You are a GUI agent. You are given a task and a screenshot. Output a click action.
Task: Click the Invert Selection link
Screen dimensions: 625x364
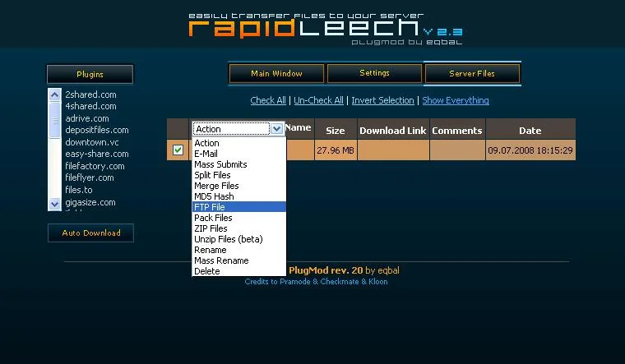[382, 100]
